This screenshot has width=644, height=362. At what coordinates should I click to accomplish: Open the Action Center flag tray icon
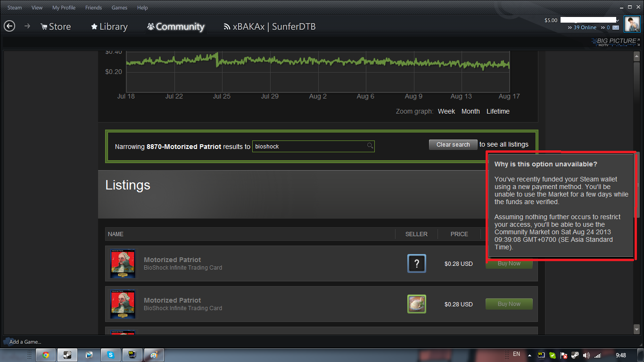coord(564,355)
